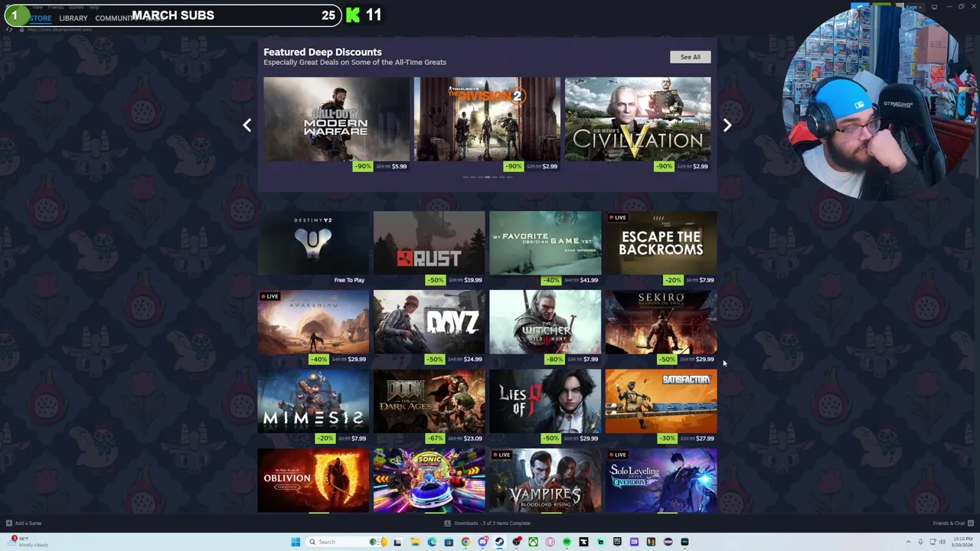Open Microsoft Store from taskbar

[449, 542]
